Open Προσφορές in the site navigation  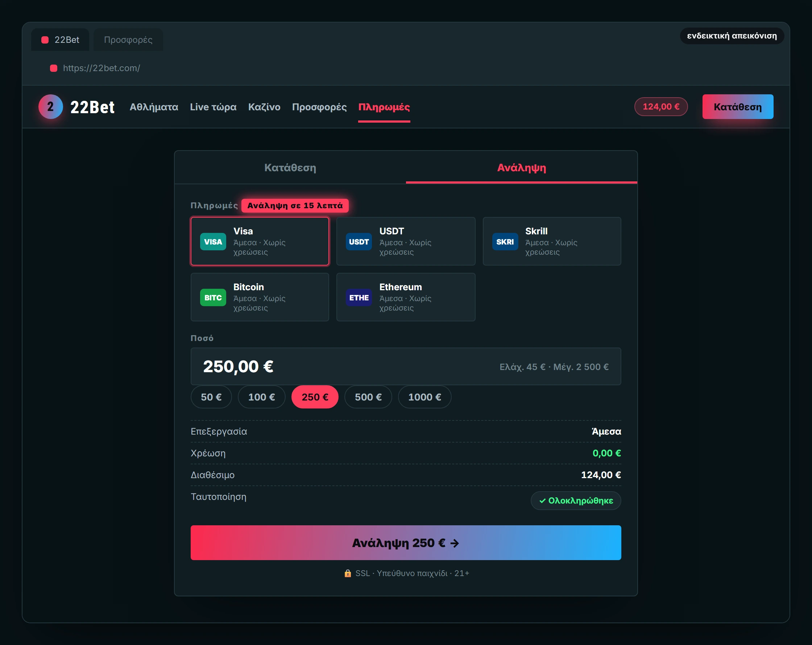319,107
